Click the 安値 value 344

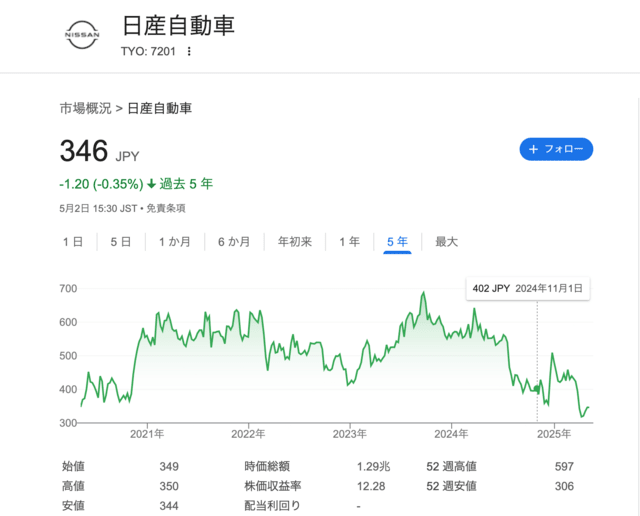coord(169,506)
